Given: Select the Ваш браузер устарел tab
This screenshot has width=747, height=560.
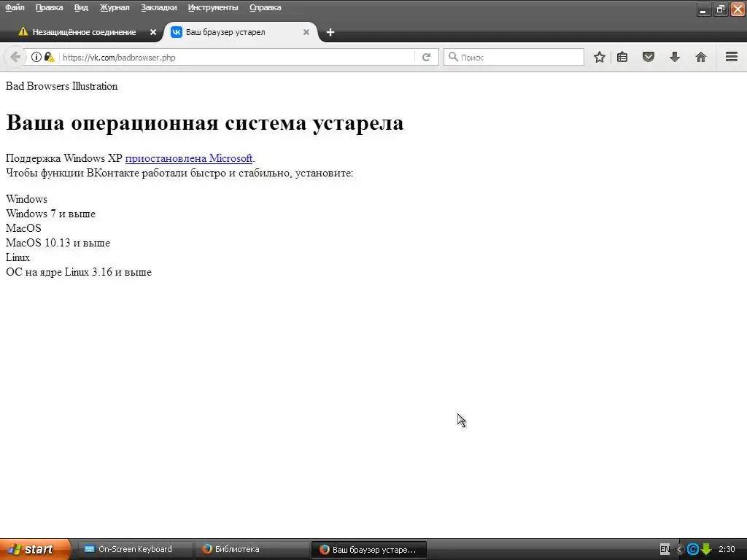Looking at the screenshot, I should pyautogui.click(x=241, y=32).
